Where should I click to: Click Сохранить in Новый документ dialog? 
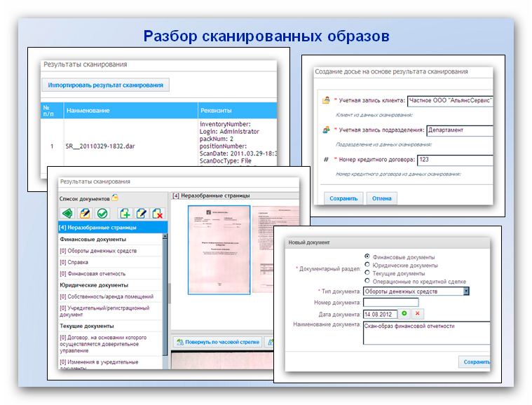coord(475,362)
